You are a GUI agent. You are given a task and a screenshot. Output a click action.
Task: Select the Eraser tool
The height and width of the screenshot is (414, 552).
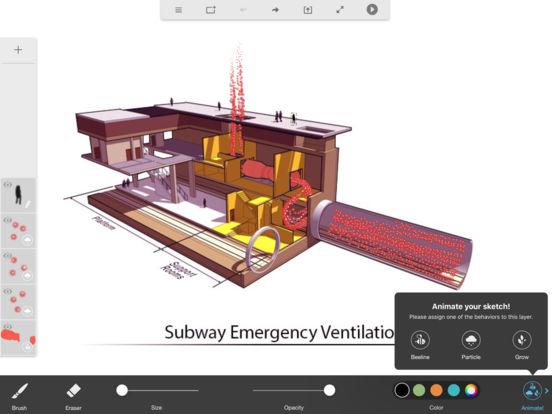[x=73, y=395]
